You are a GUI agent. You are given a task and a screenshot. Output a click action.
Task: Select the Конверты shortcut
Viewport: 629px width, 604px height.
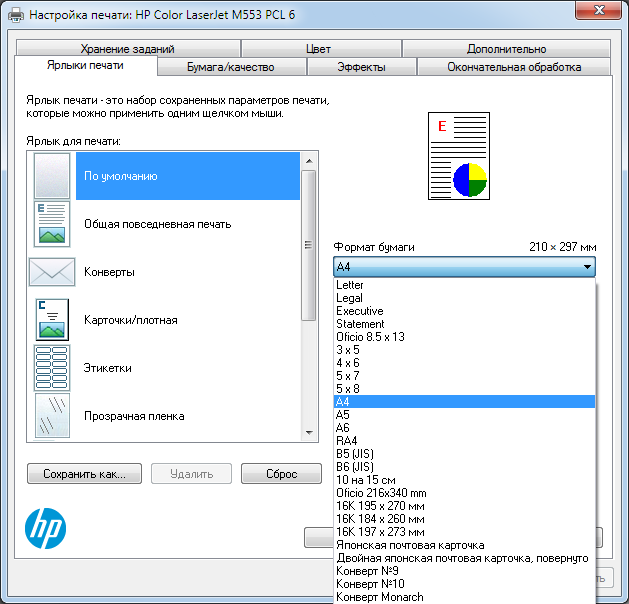pos(188,272)
